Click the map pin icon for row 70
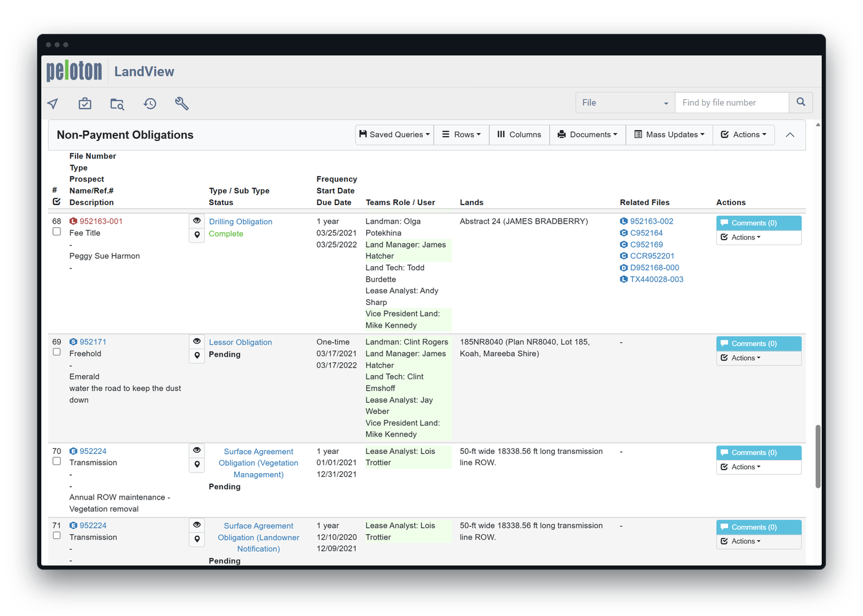 click(197, 464)
